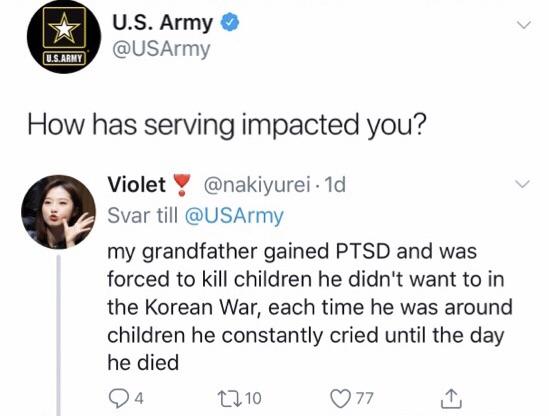Retweet Violet's reply using the retweet icon
This screenshot has height=416, width=549.
pyautogui.click(x=230, y=398)
